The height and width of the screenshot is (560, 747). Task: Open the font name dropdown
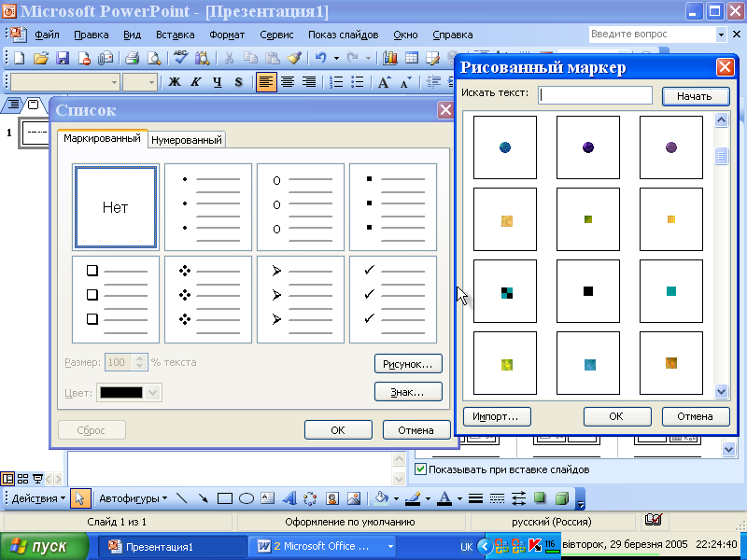(x=114, y=82)
